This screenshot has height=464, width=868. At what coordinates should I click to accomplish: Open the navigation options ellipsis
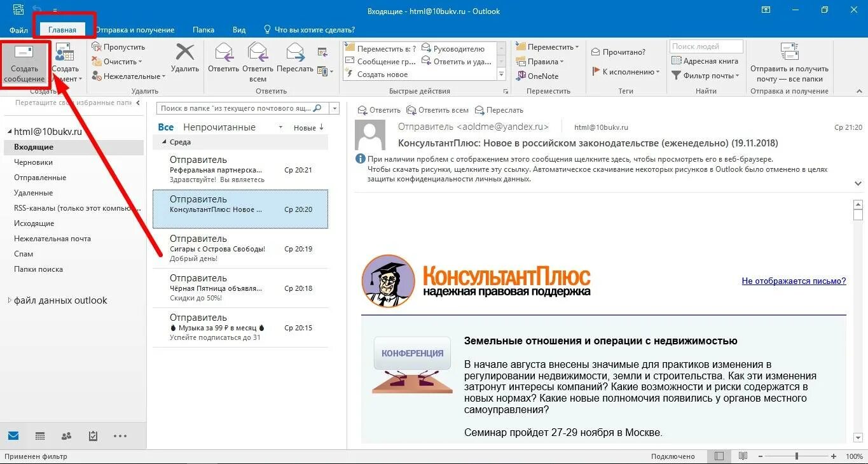pyautogui.click(x=120, y=436)
